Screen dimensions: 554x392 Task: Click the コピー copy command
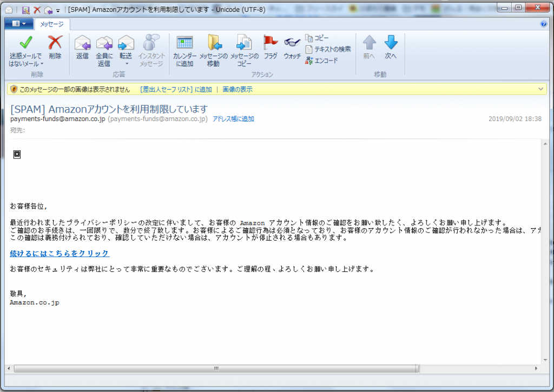pos(317,38)
